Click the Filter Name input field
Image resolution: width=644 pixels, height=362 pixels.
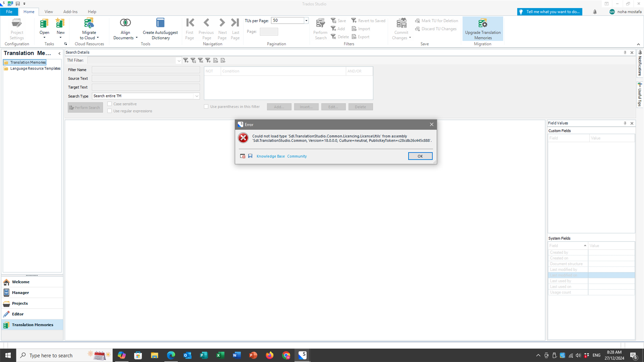(146, 70)
